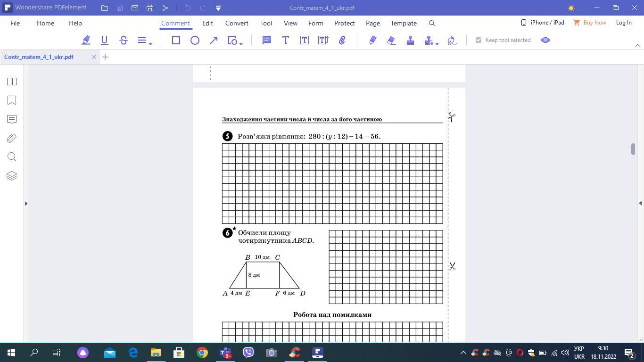This screenshot has width=644, height=362.
Task: Toggle the Keep tool selected checkbox
Action: [x=479, y=40]
